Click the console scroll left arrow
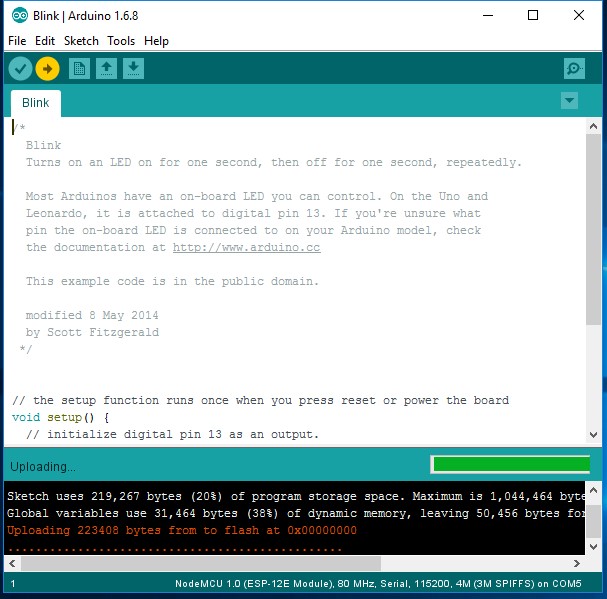This screenshot has width=607, height=599. tap(12, 563)
